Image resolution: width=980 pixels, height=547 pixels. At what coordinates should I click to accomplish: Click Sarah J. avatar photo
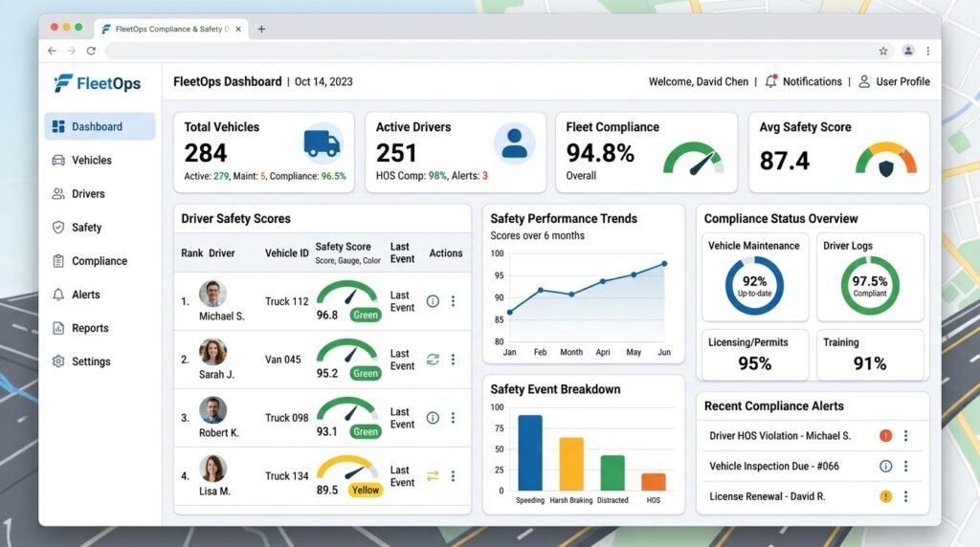[x=212, y=352]
